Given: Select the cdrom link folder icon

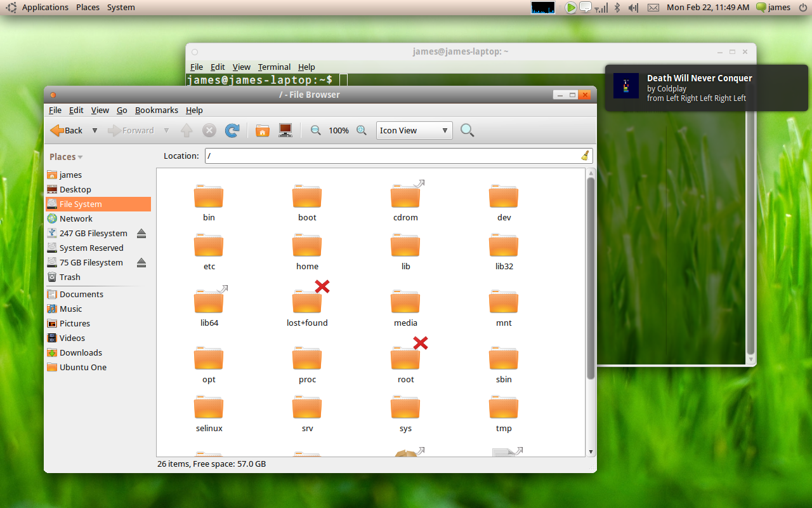Looking at the screenshot, I should tap(406, 195).
